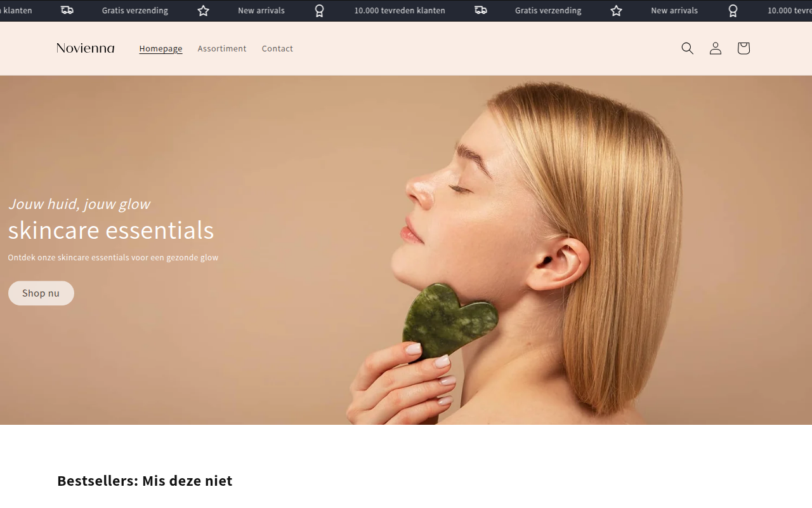812x508 pixels.
Task: Click the 'Bestsellers: Mis deze niet' heading
Action: (145, 481)
